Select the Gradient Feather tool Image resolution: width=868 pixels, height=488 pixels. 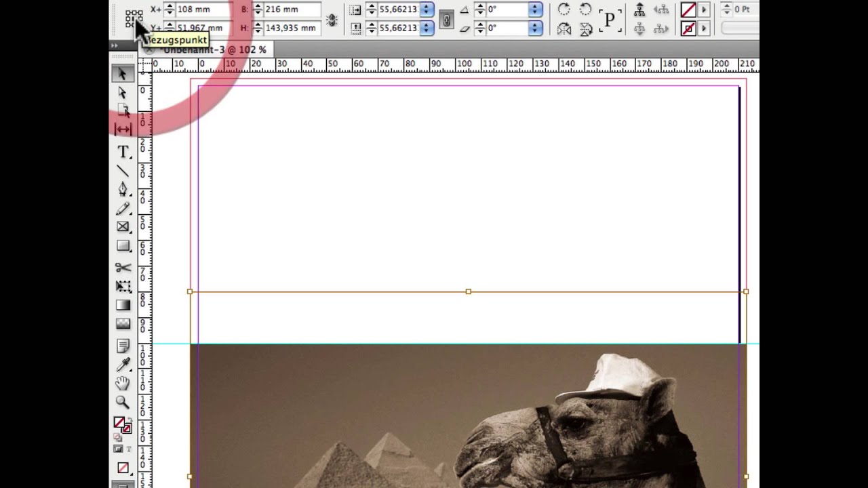point(123,324)
